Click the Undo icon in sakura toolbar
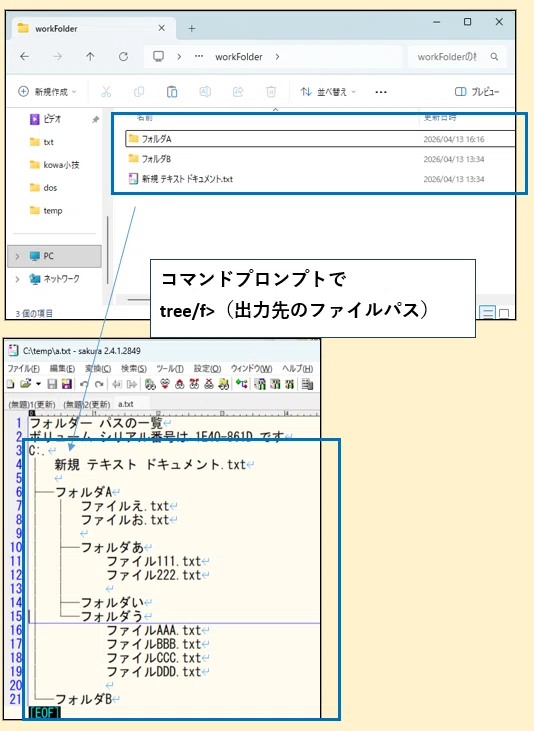This screenshot has width=534, height=731. click(x=84, y=385)
